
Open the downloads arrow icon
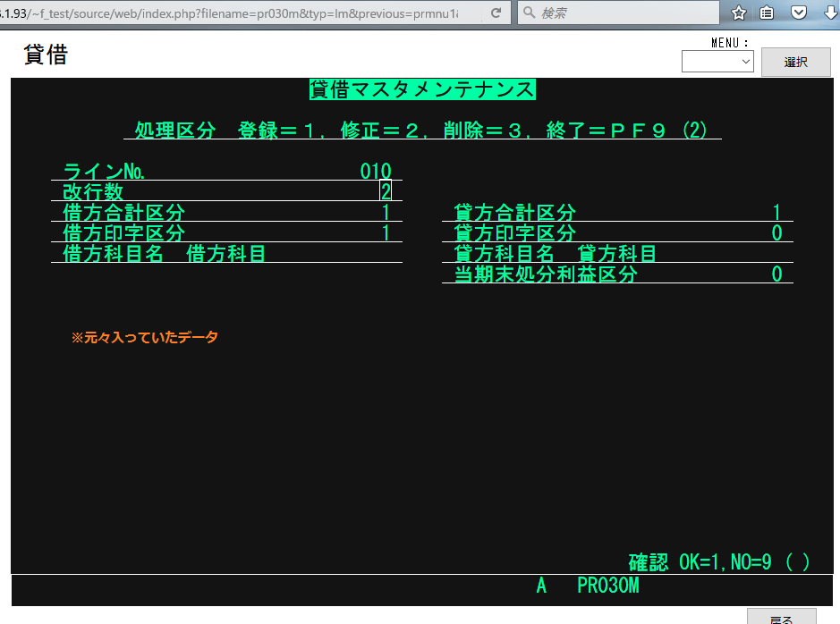point(829,13)
